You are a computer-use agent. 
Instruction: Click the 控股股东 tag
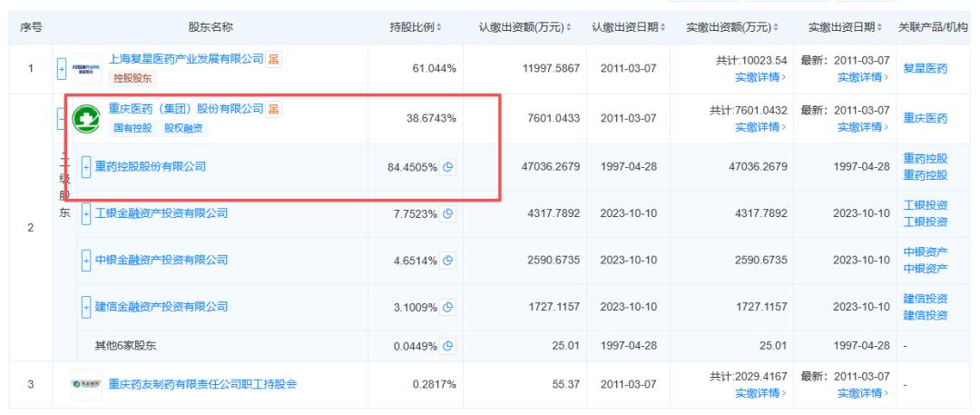pos(132,79)
